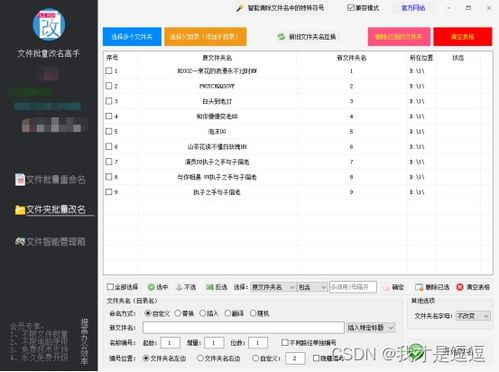Image resolution: width=499 pixels, height=372 pixels.
Task: Toggle the 隐藏编号 checkbox
Action: (x=316, y=358)
